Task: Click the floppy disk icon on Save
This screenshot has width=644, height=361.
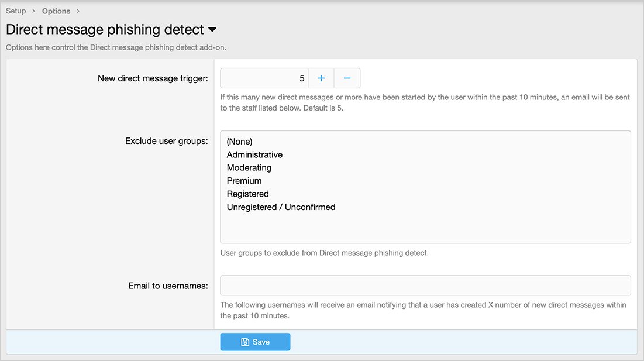Action: pyautogui.click(x=245, y=342)
